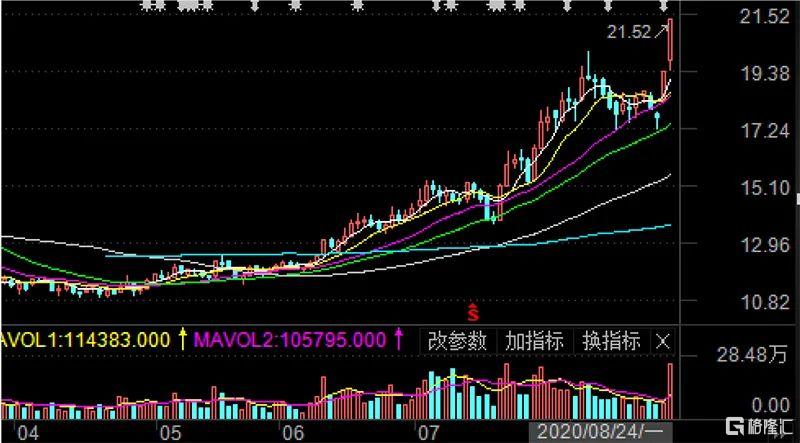Image resolution: width=800 pixels, height=443 pixels.
Task: Close the volume indicator panel with X
Action: pos(663,341)
